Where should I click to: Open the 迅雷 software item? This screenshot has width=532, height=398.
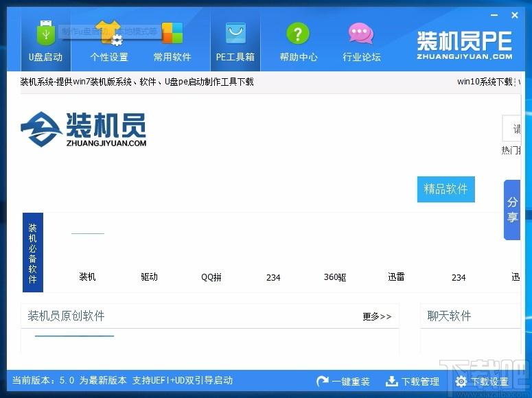coord(396,277)
